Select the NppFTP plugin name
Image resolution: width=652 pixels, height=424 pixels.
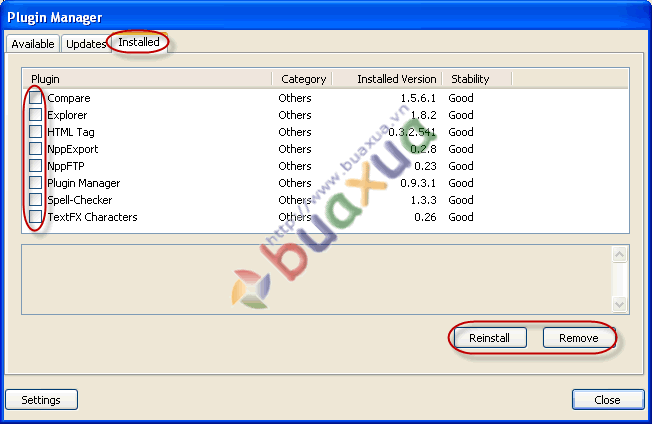click(x=66, y=166)
